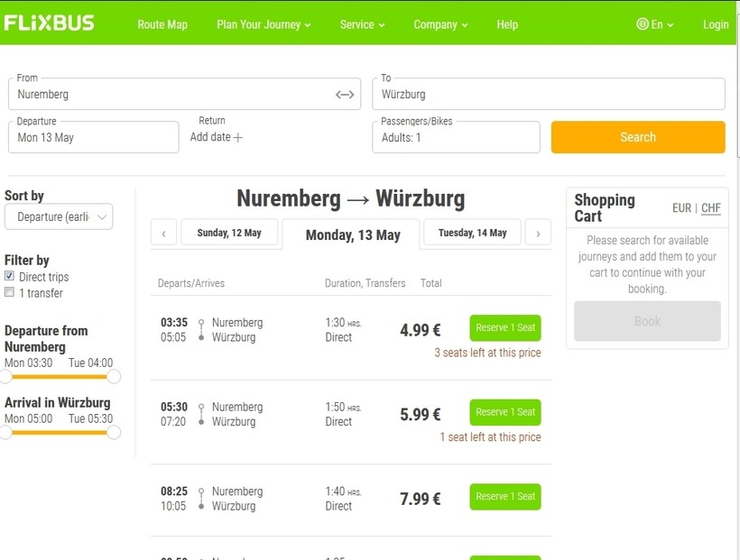Reserve 1 seat on 03:35 trip
The height and width of the screenshot is (560, 740).
[505, 328]
